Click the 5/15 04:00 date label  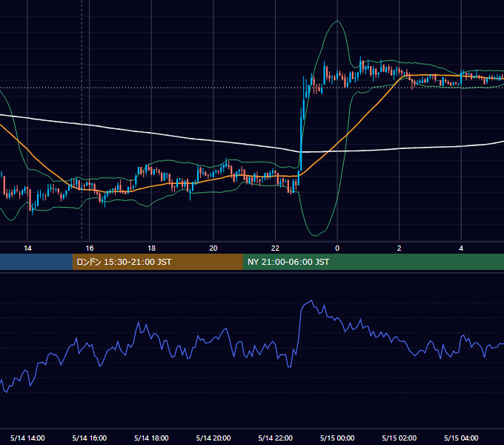pyautogui.click(x=461, y=438)
